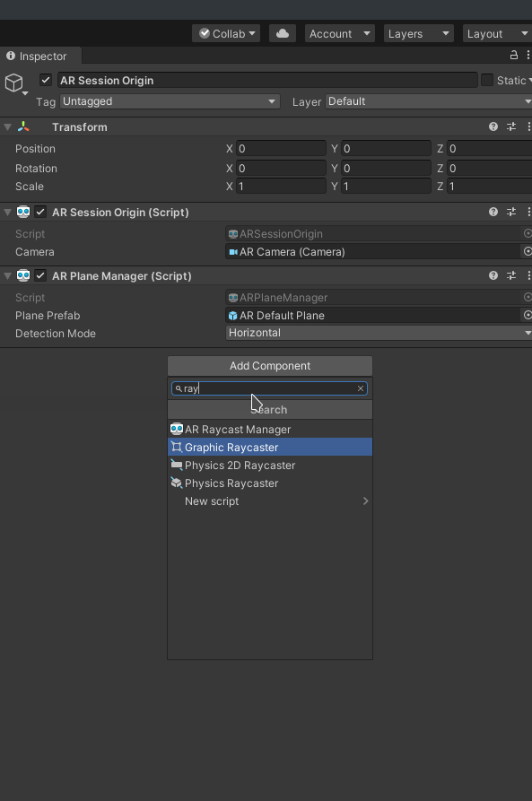The image size is (532, 801).
Task: Open Transform component help icon
Action: coord(493,126)
